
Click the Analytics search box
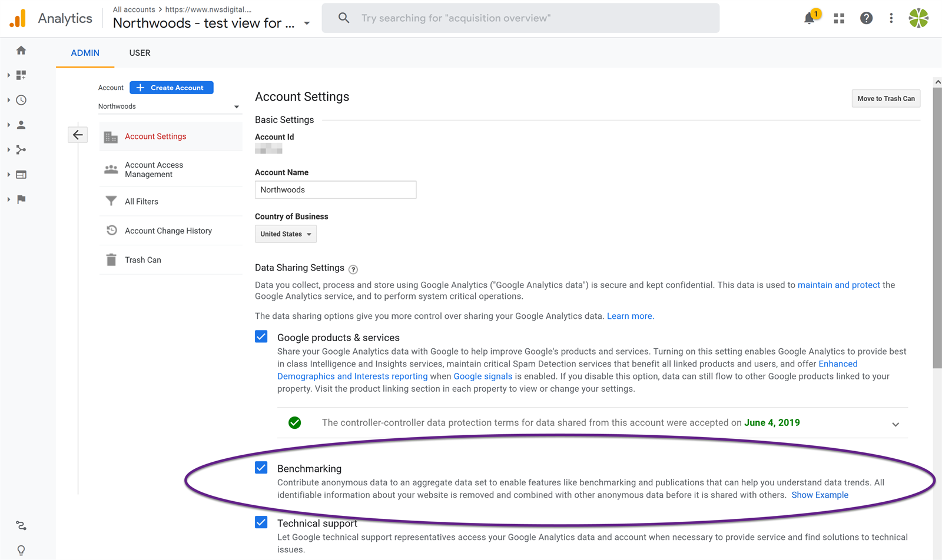point(520,18)
